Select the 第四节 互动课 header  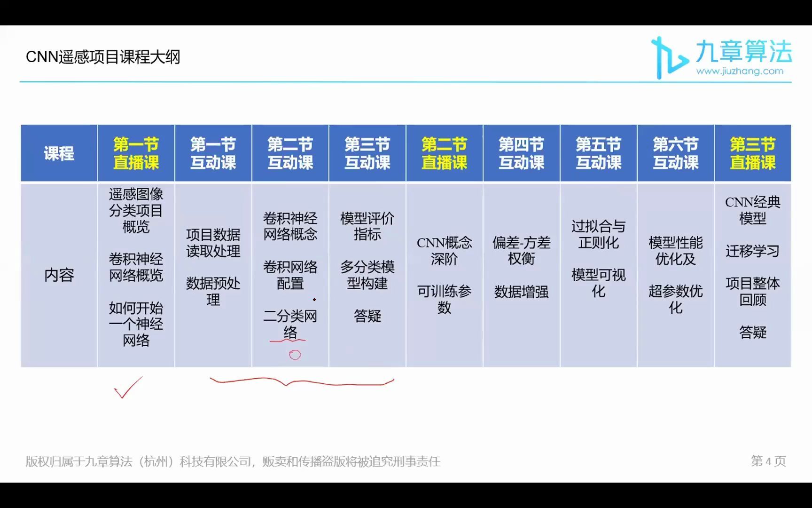tap(521, 153)
